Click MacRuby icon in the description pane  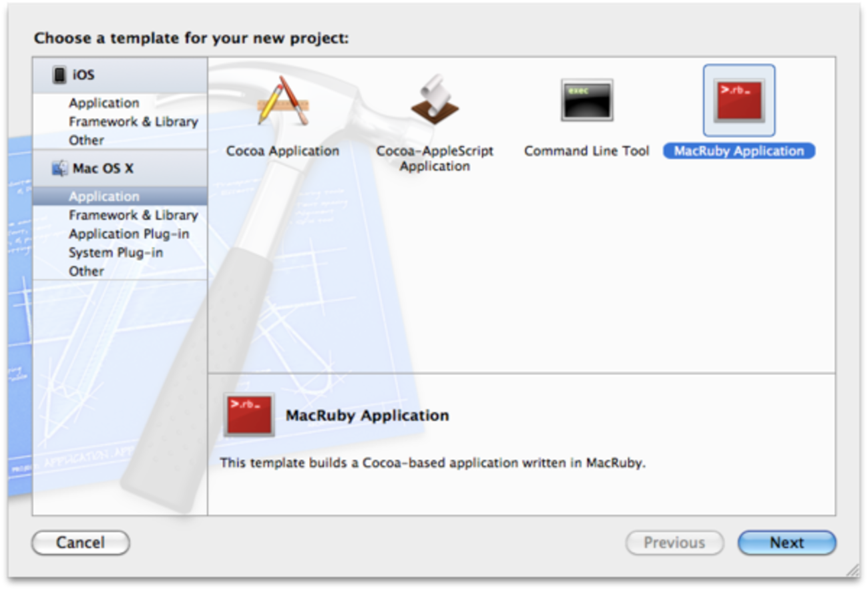249,414
